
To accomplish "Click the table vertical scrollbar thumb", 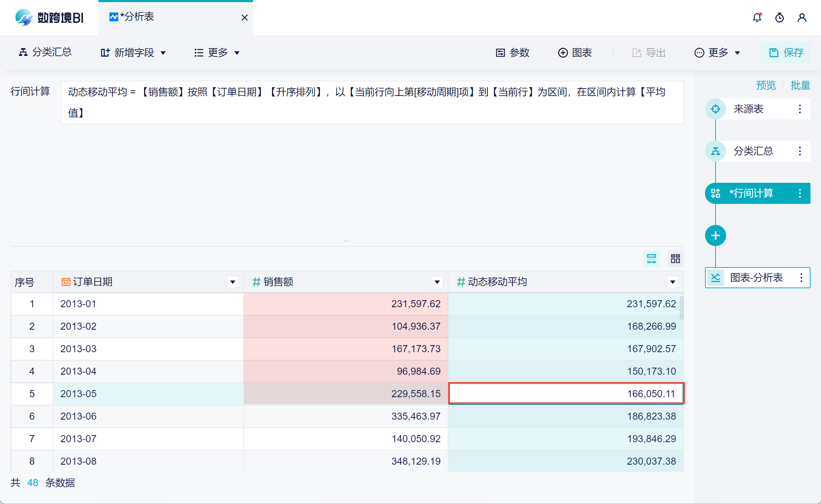I will [x=681, y=308].
